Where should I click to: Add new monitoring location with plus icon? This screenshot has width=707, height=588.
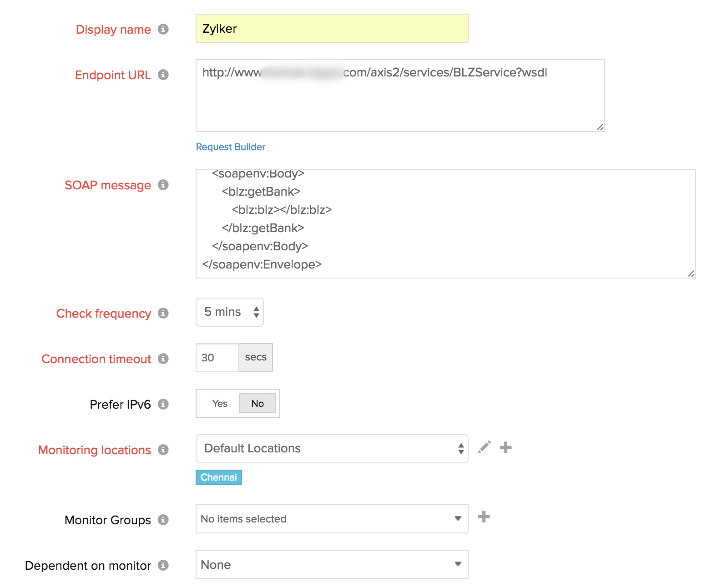(x=505, y=447)
